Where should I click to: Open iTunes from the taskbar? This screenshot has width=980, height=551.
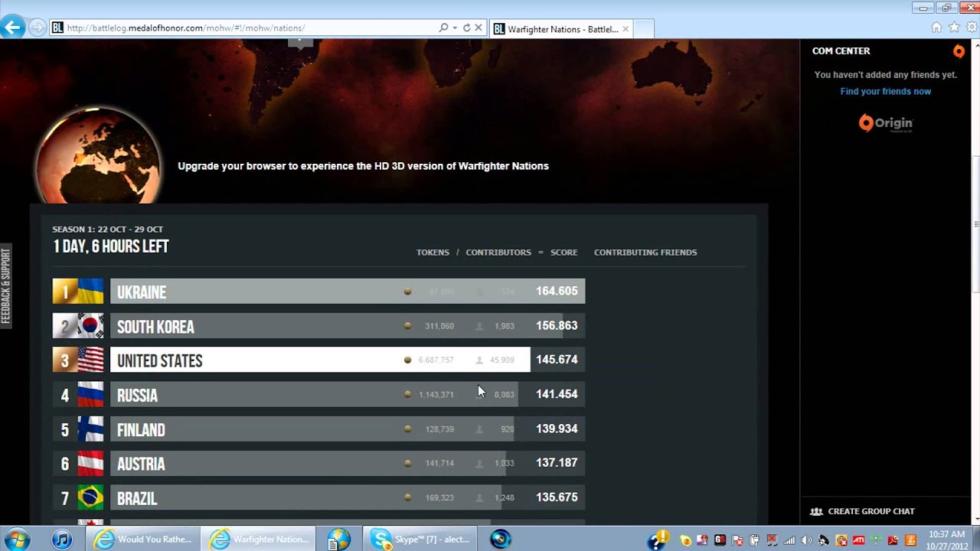click(x=62, y=539)
